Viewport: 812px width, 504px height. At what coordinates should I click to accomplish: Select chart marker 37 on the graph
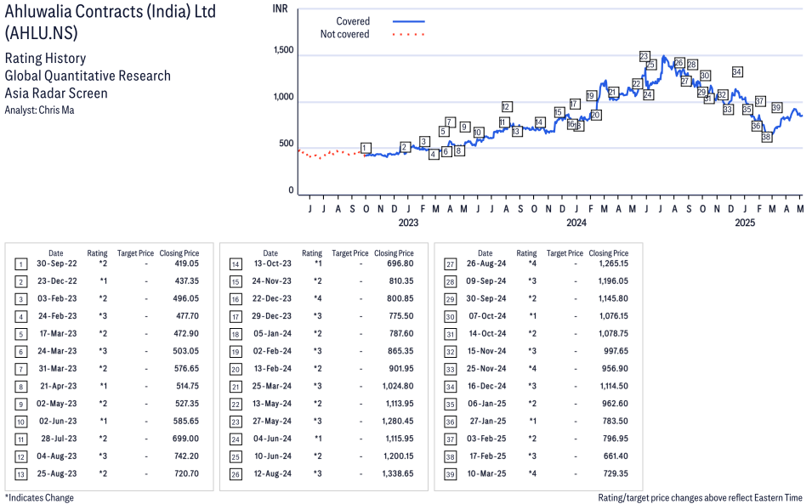click(759, 101)
